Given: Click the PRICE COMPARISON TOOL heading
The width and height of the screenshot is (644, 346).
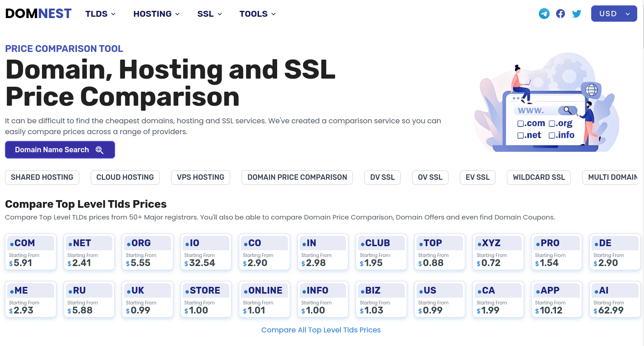Looking at the screenshot, I should [x=64, y=49].
